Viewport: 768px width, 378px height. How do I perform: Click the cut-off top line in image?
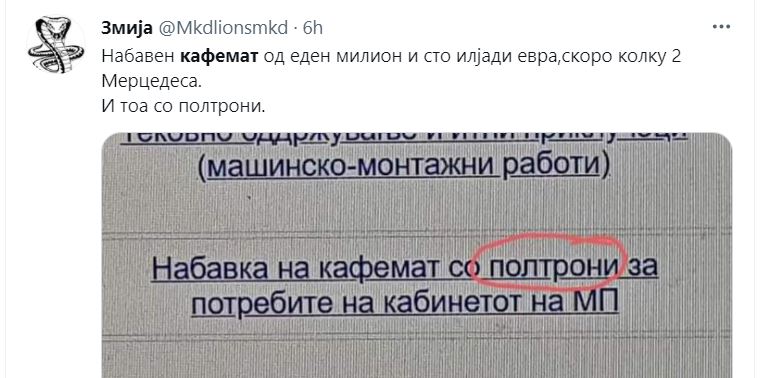[405, 138]
